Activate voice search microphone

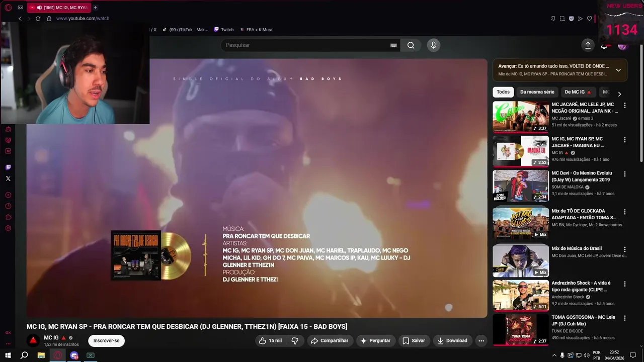click(434, 45)
